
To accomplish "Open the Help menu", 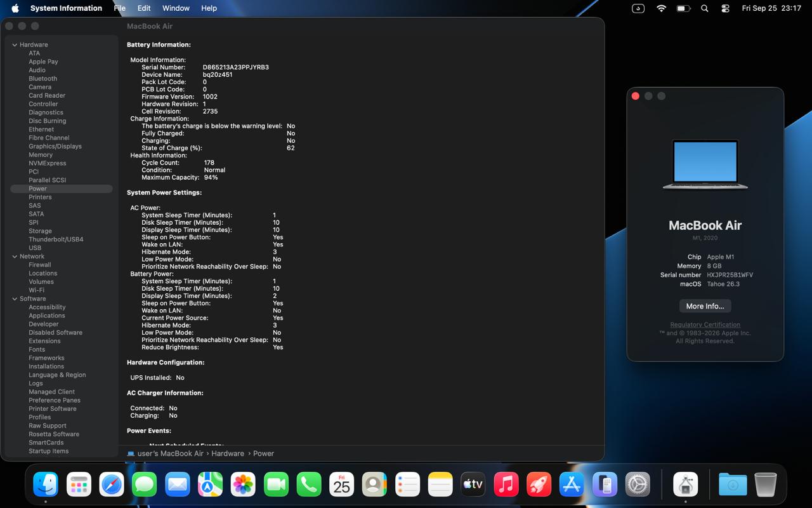I will tap(209, 8).
